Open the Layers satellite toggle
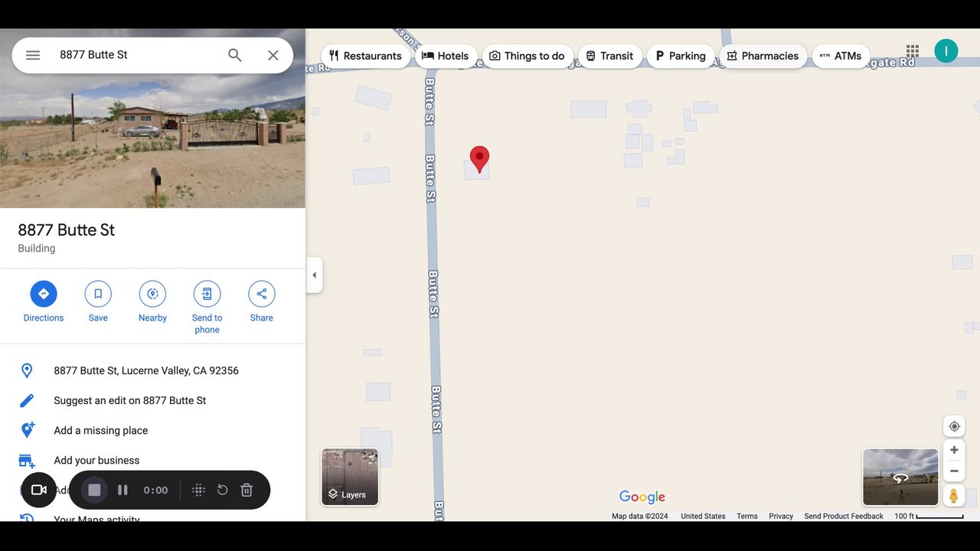This screenshot has width=980, height=551. (350, 477)
